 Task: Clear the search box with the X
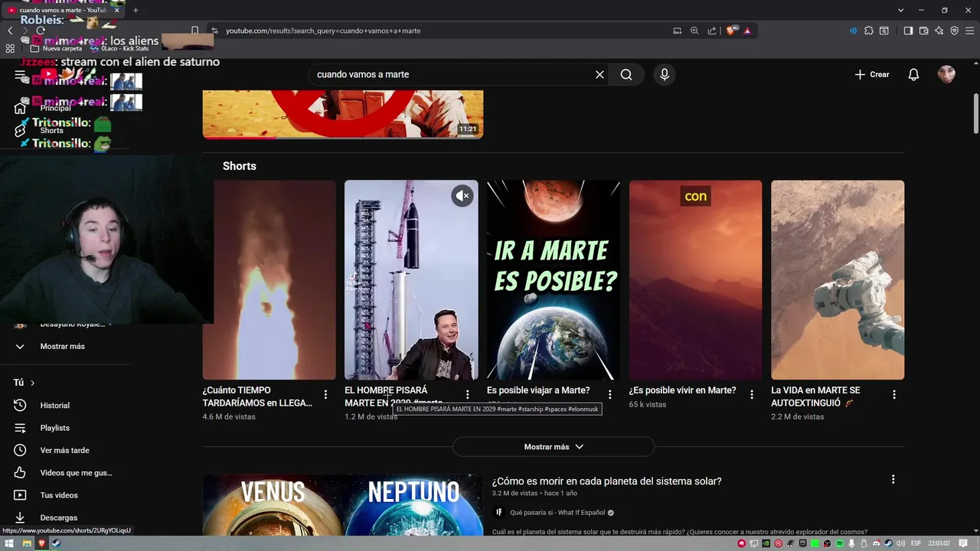pyautogui.click(x=599, y=74)
